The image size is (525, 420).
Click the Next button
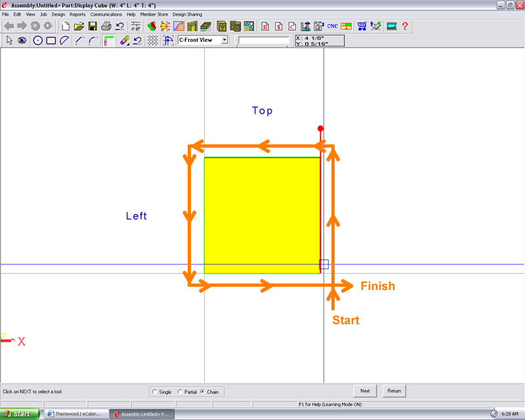click(365, 391)
